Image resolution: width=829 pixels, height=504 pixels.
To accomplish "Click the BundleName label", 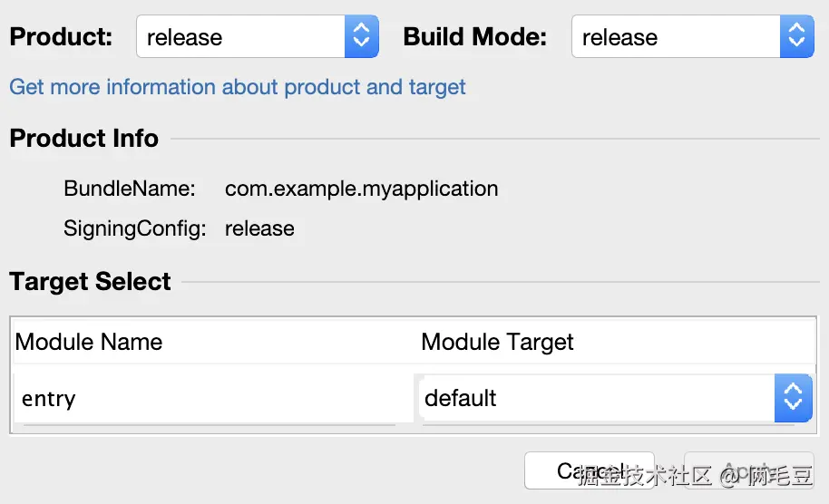I will (130, 189).
